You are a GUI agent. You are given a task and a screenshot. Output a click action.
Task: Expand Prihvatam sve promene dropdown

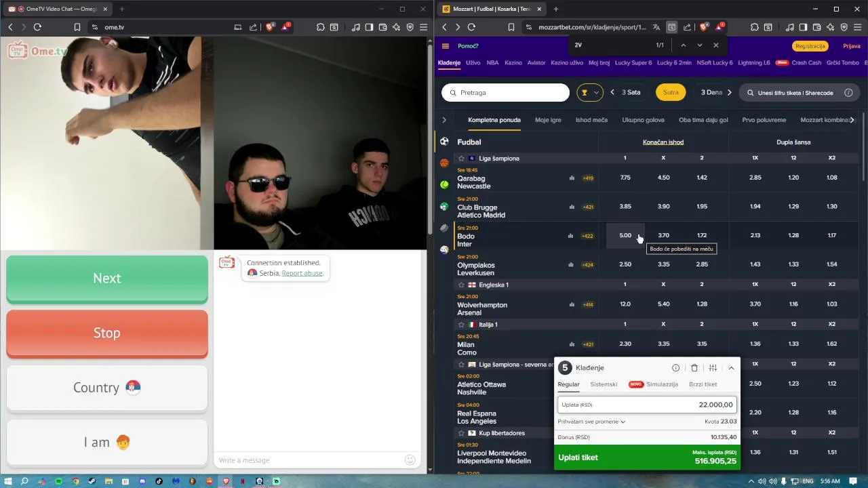point(591,422)
